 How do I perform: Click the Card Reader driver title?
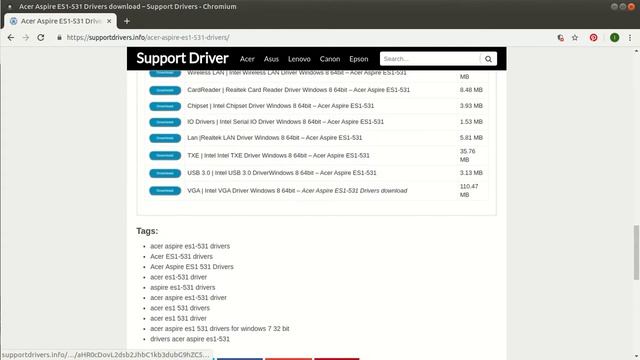(298, 90)
